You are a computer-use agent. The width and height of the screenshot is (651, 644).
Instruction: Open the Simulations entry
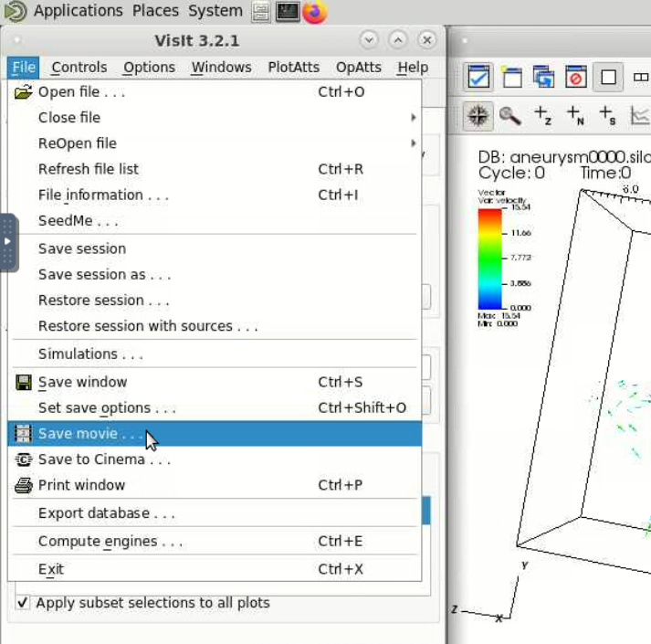[x=215, y=354]
